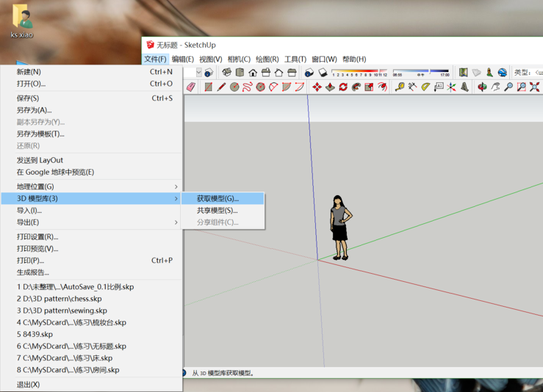Select the Freehand squiggle tool
543x392 pixels.
(x=248, y=87)
